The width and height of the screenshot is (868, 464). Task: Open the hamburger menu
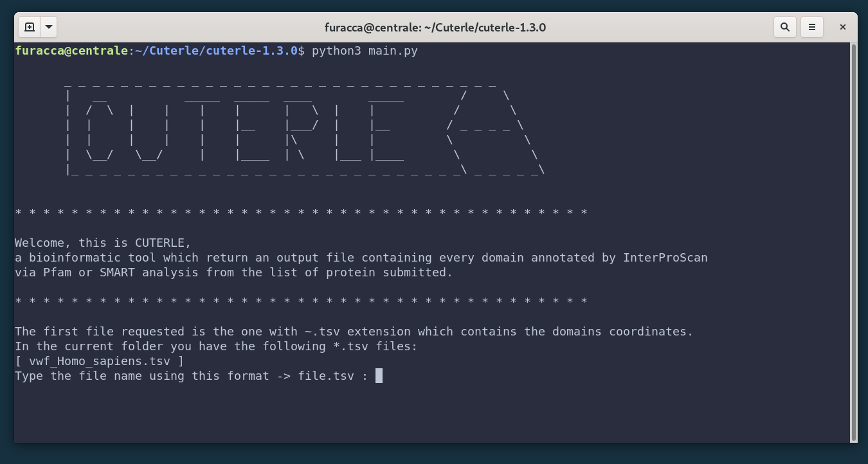[x=812, y=27]
